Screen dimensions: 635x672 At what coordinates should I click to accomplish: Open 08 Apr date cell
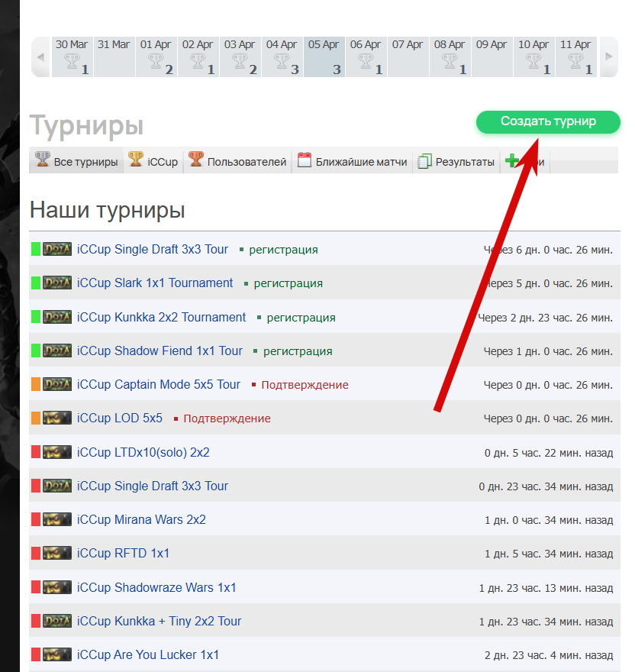[x=450, y=57]
